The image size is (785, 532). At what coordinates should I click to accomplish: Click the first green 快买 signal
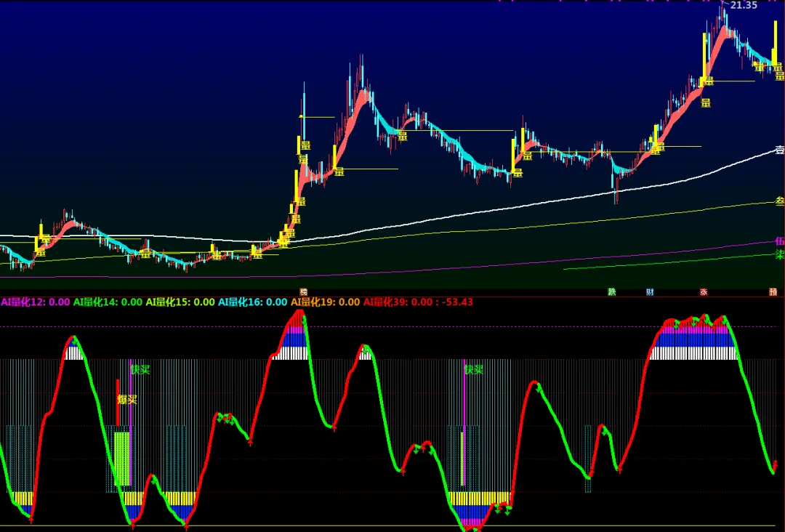(140, 370)
